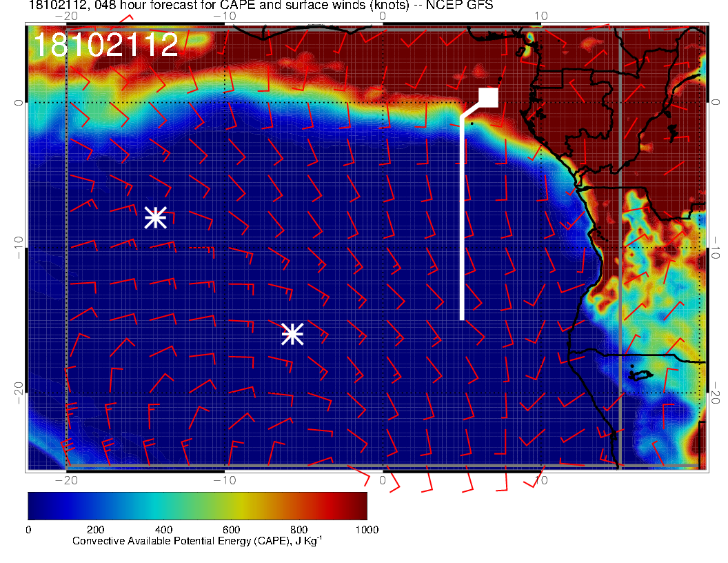The height and width of the screenshot is (563, 728).
Task: Click the diagonal white segment joining the square
Action: point(471,110)
